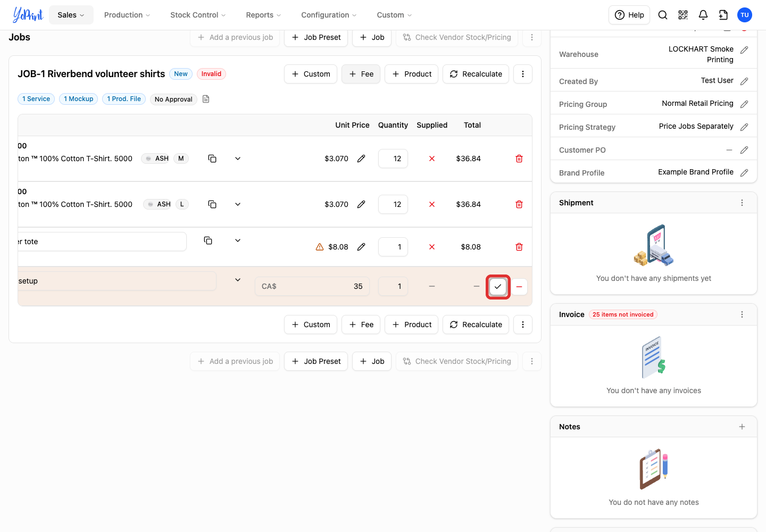766x532 pixels.
Task: Open the Reports menu
Action: 263,15
